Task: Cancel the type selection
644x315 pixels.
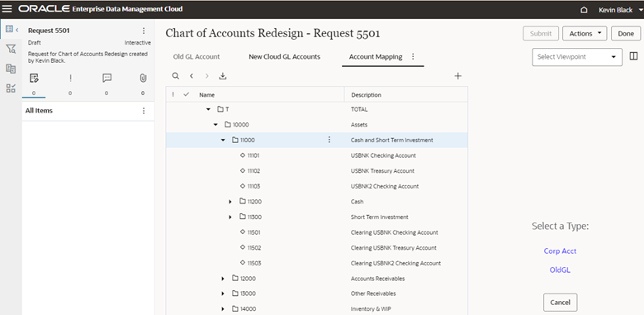Action: tap(560, 303)
